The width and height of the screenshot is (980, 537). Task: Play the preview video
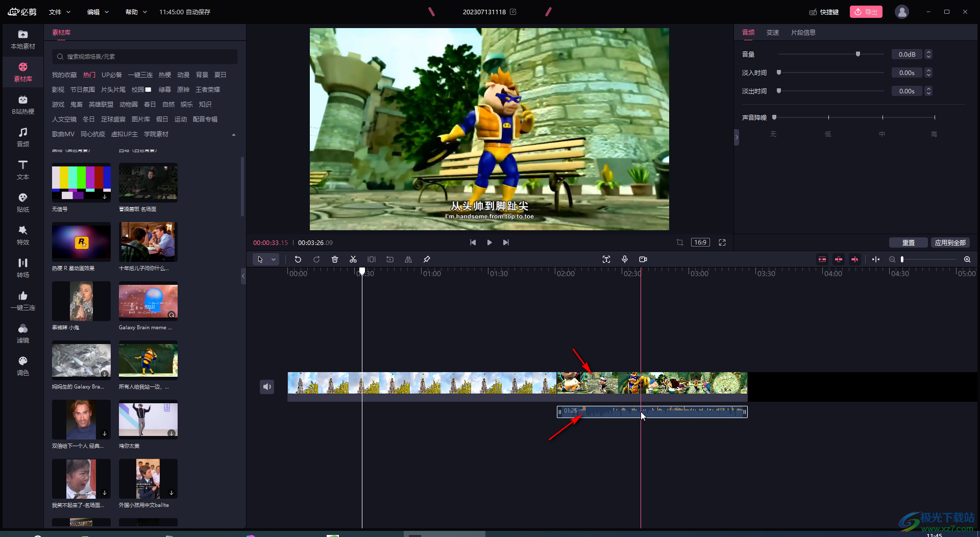coord(489,242)
